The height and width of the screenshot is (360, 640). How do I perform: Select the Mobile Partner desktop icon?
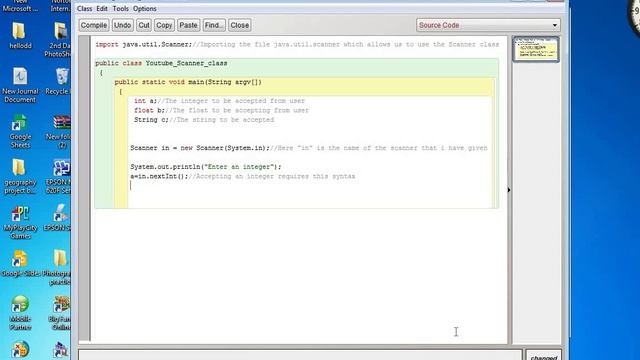[20, 313]
